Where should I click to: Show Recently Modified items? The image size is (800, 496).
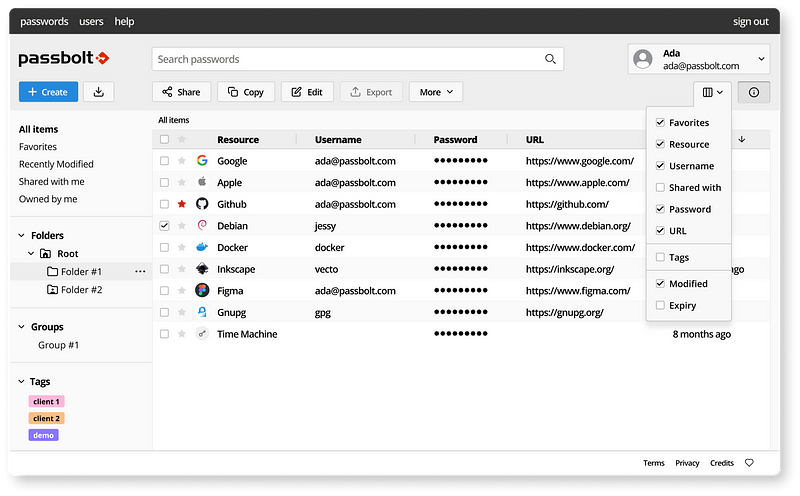(x=56, y=164)
